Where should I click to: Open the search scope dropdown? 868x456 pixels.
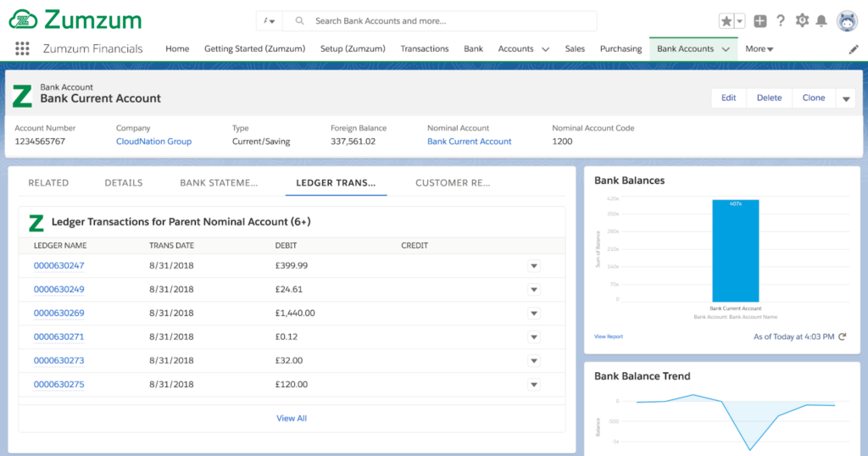[270, 21]
